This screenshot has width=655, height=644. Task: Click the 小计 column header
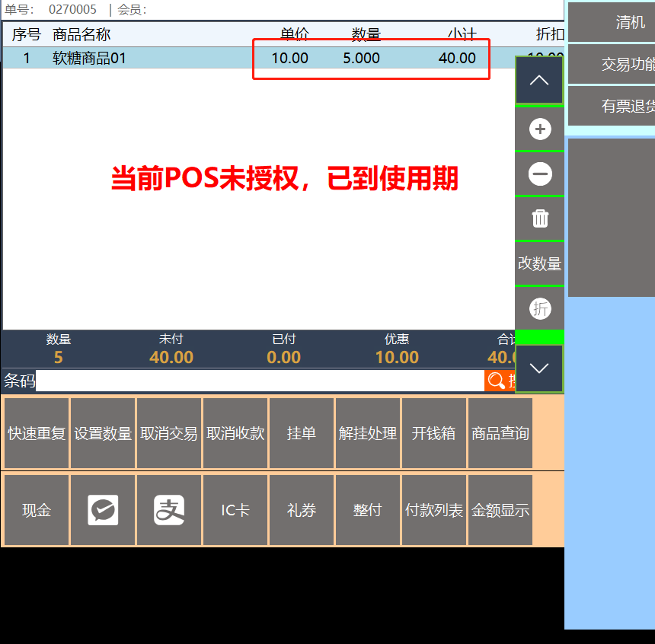tap(462, 34)
